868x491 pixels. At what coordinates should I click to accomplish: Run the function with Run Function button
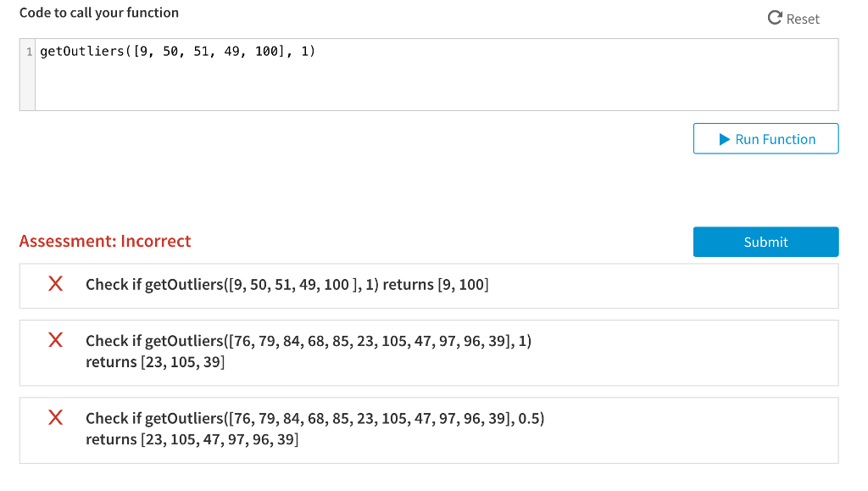(x=765, y=138)
